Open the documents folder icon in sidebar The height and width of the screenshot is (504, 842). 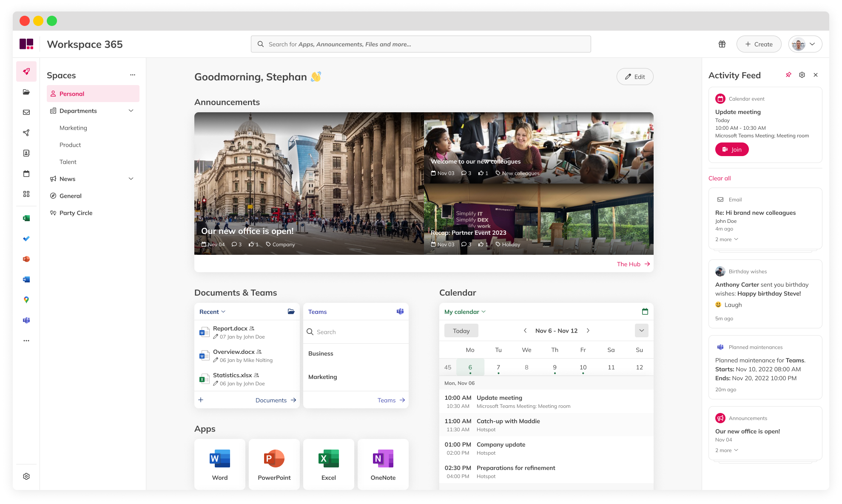(x=26, y=92)
